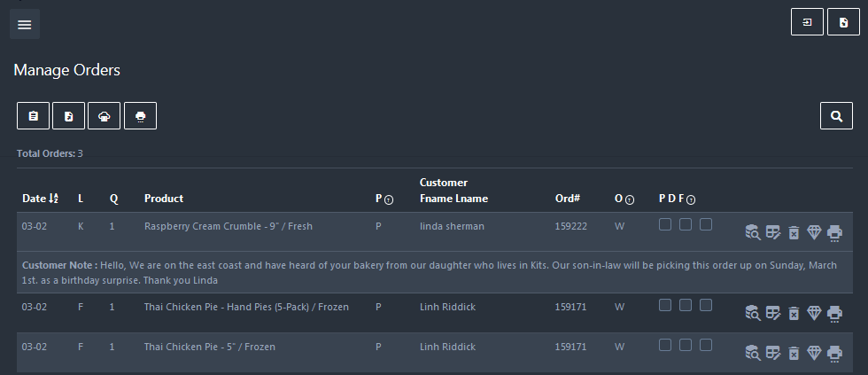Click the search orders magnifier button

coord(836,116)
